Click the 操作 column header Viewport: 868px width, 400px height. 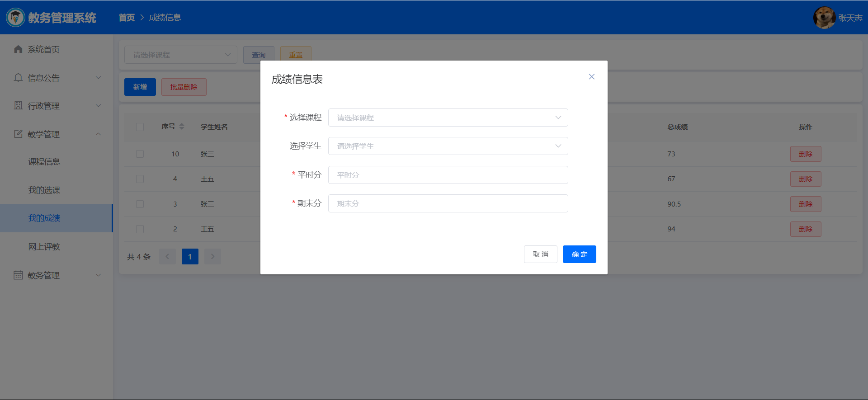click(x=806, y=127)
